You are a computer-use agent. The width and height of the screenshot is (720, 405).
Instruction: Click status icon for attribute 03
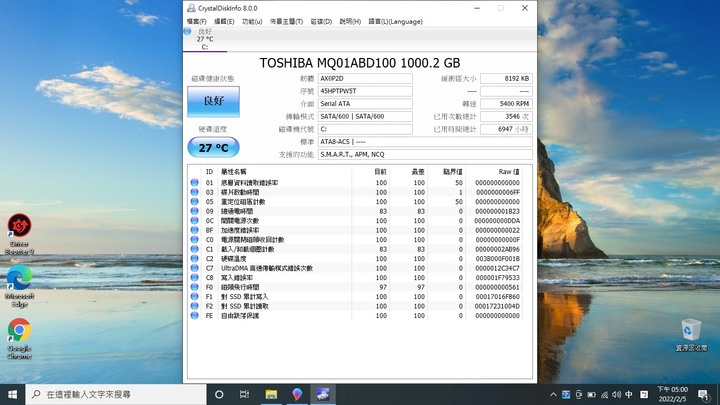195,192
